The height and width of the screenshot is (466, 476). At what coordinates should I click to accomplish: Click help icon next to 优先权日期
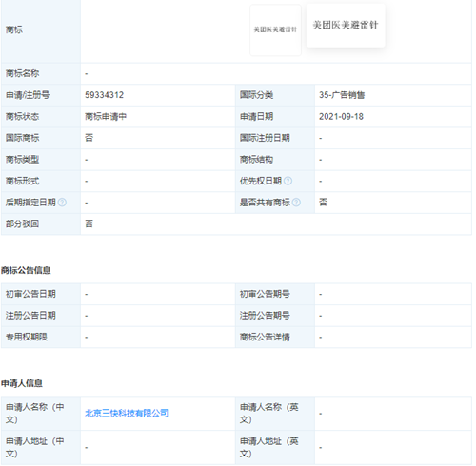(288, 181)
